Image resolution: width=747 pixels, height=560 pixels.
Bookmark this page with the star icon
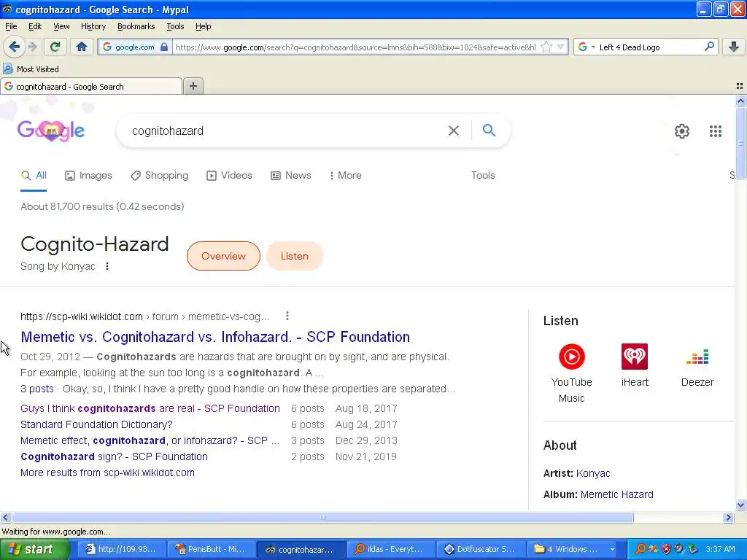(546, 47)
